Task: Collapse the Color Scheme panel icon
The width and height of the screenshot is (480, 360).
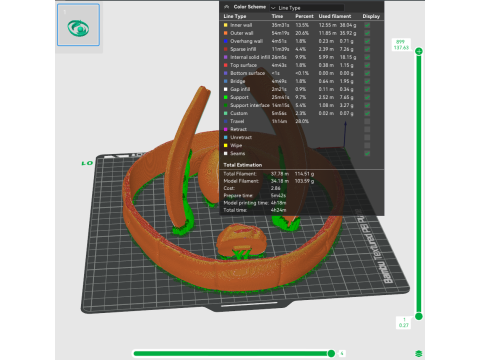Action: [x=227, y=7]
